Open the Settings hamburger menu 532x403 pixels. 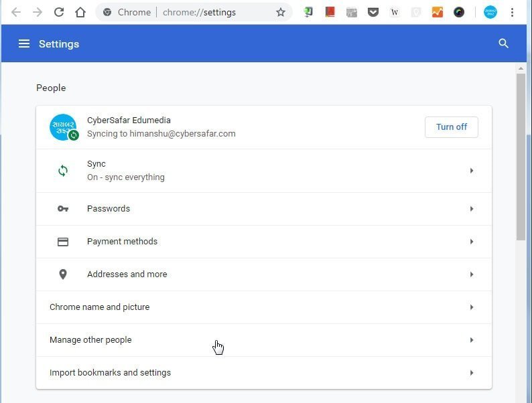24,44
